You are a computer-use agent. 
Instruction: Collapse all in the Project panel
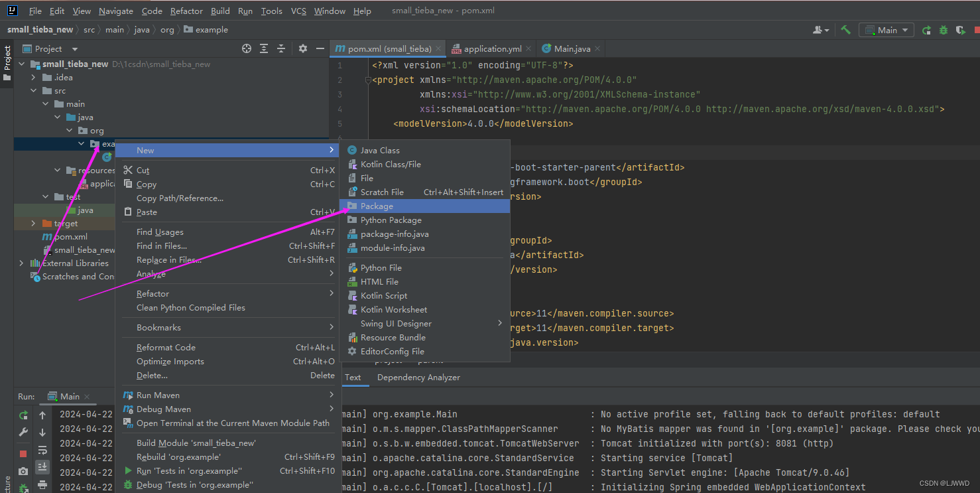[281, 48]
